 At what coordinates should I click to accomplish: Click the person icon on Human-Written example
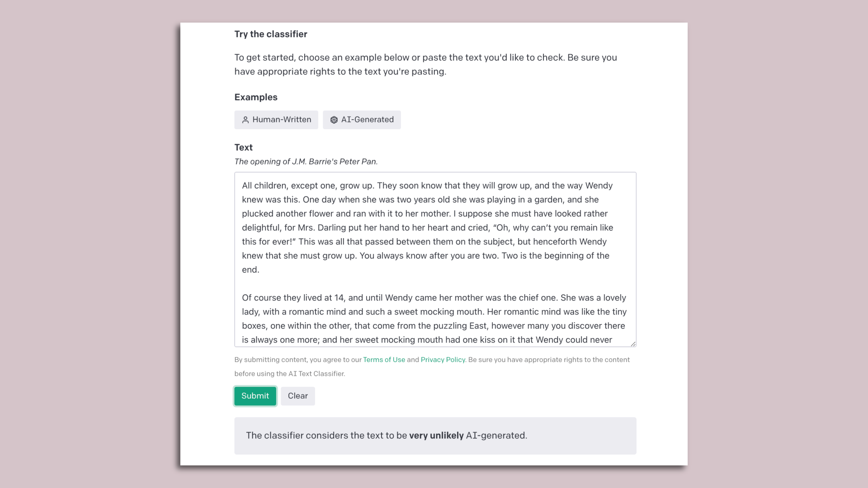pyautogui.click(x=245, y=120)
